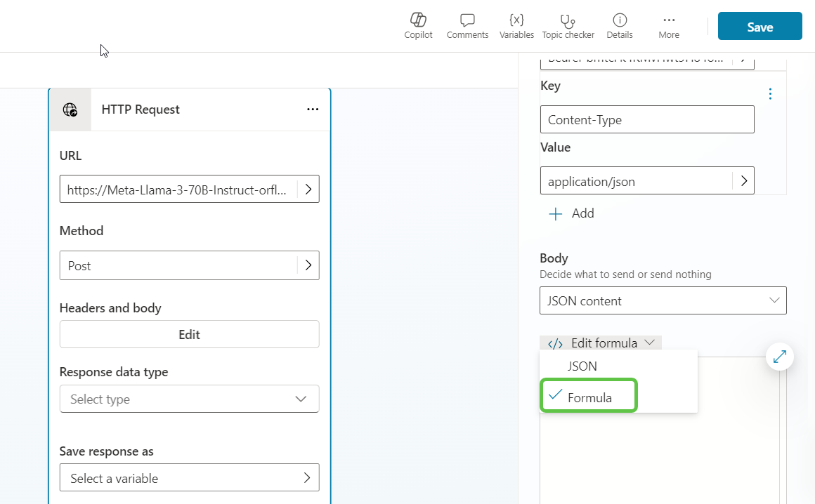Image resolution: width=815 pixels, height=504 pixels.
Task: Open the More options menu
Action: point(668,26)
